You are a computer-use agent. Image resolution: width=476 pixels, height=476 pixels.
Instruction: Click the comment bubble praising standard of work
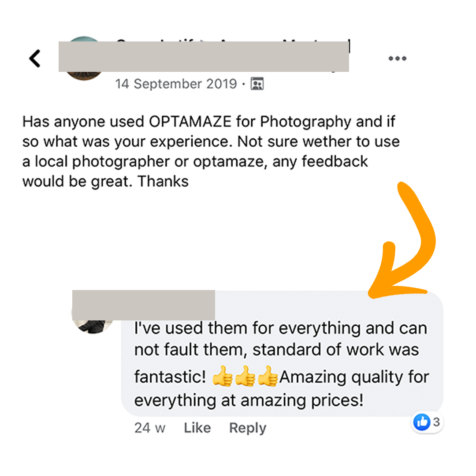coord(282,353)
